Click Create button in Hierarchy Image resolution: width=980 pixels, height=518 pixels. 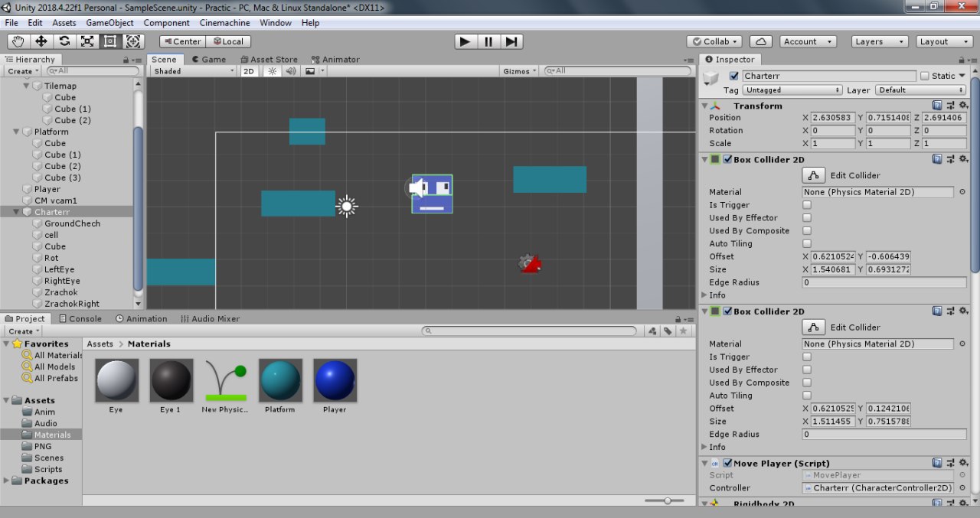click(22, 71)
